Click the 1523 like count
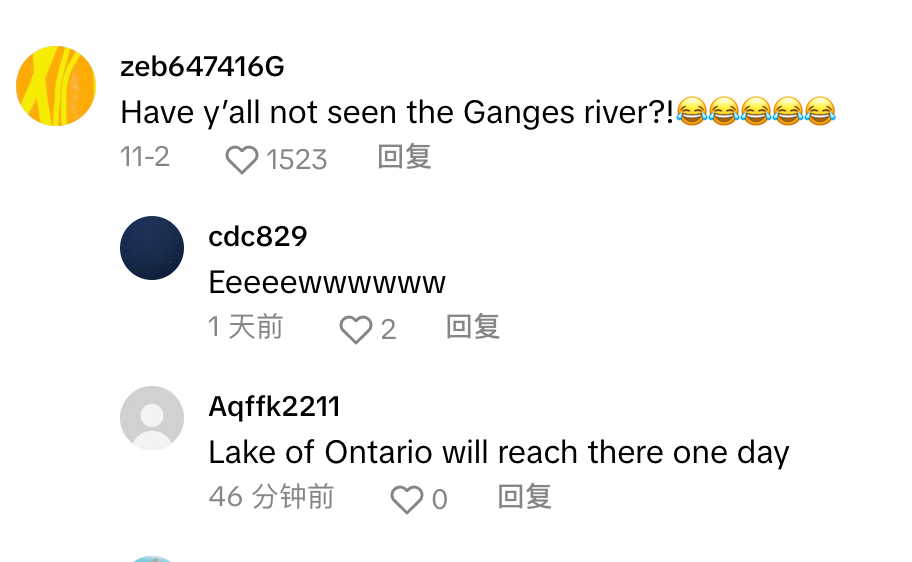912x562 pixels. [x=297, y=159]
